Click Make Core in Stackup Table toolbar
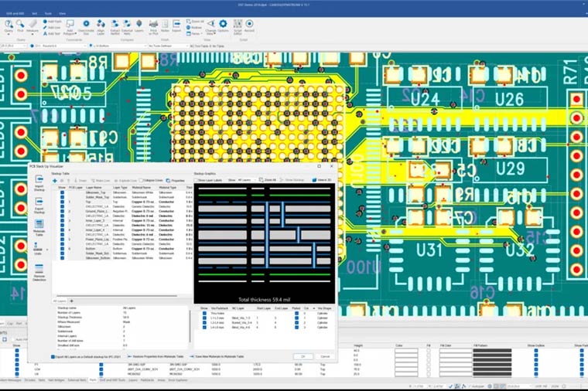This screenshot has width=588, height=391. (x=101, y=181)
